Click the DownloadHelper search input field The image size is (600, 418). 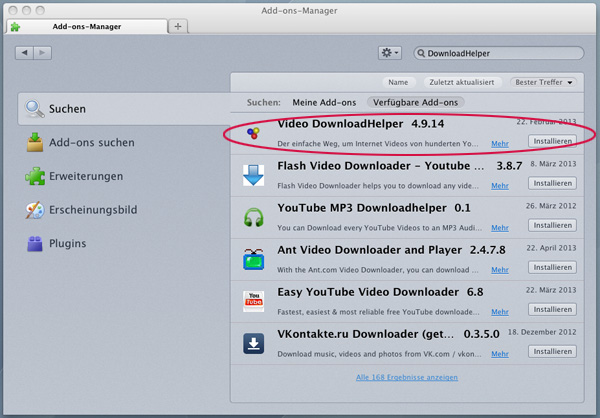499,53
